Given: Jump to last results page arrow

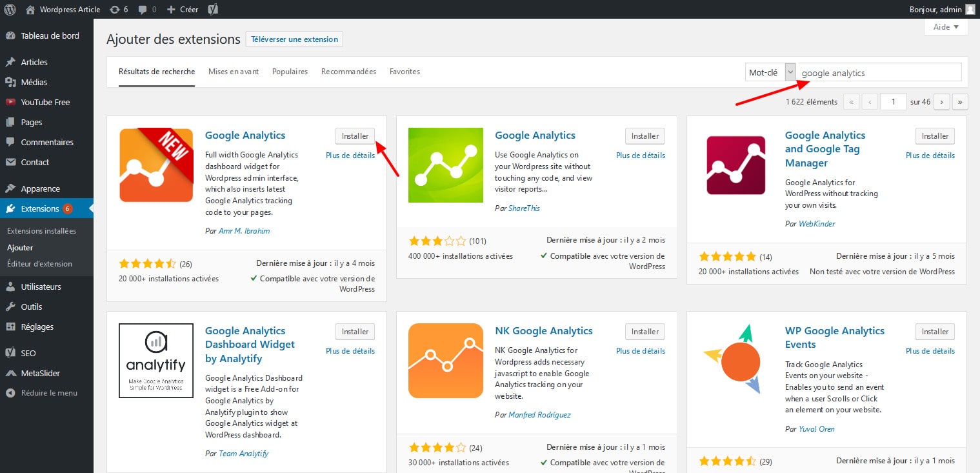Looking at the screenshot, I should (x=961, y=102).
